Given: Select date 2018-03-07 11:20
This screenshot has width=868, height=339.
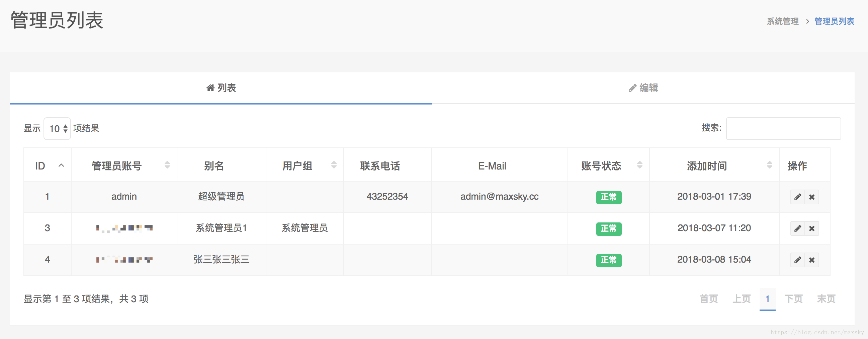Looking at the screenshot, I should pyautogui.click(x=714, y=228).
